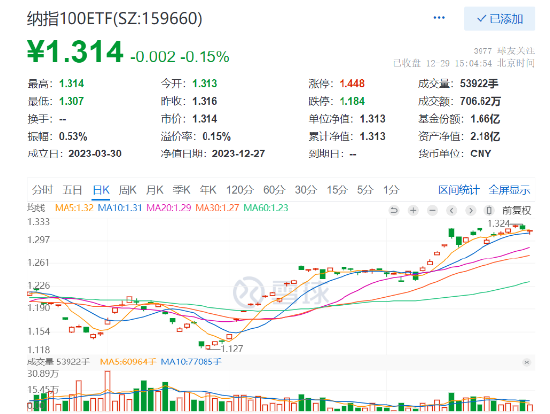Click the 成立日 date 2023-03-30
This screenshot has width=550, height=414.
pos(95,154)
